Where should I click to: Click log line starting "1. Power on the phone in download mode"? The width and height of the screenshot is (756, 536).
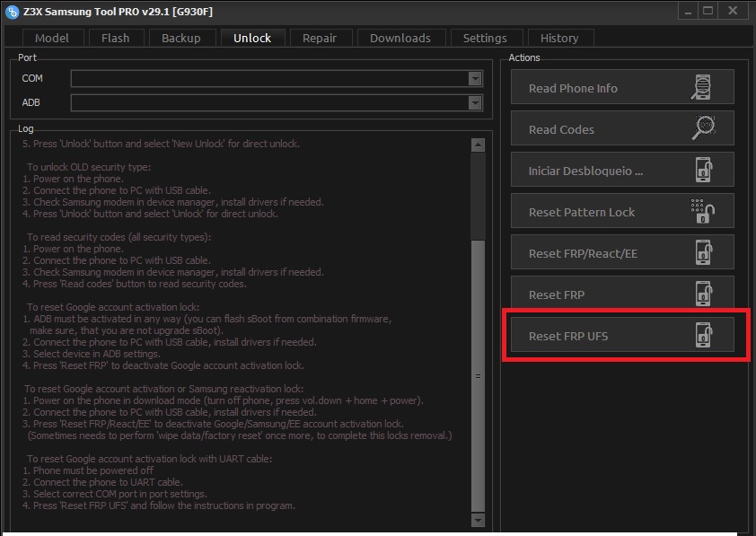pos(223,400)
